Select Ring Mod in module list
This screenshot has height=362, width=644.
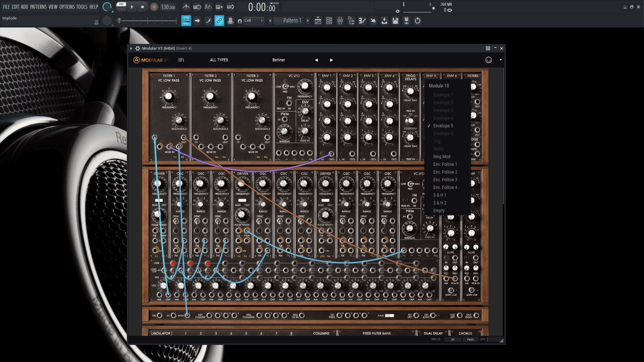[x=442, y=157]
